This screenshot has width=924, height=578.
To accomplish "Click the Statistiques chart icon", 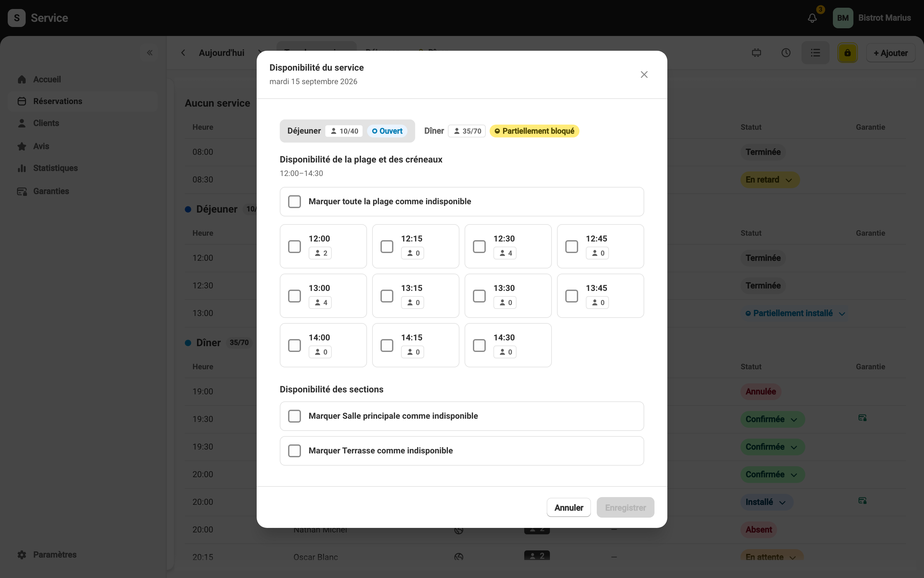I will tap(22, 168).
